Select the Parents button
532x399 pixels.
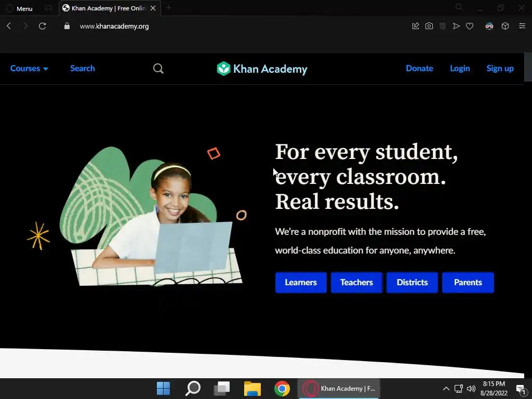point(468,282)
